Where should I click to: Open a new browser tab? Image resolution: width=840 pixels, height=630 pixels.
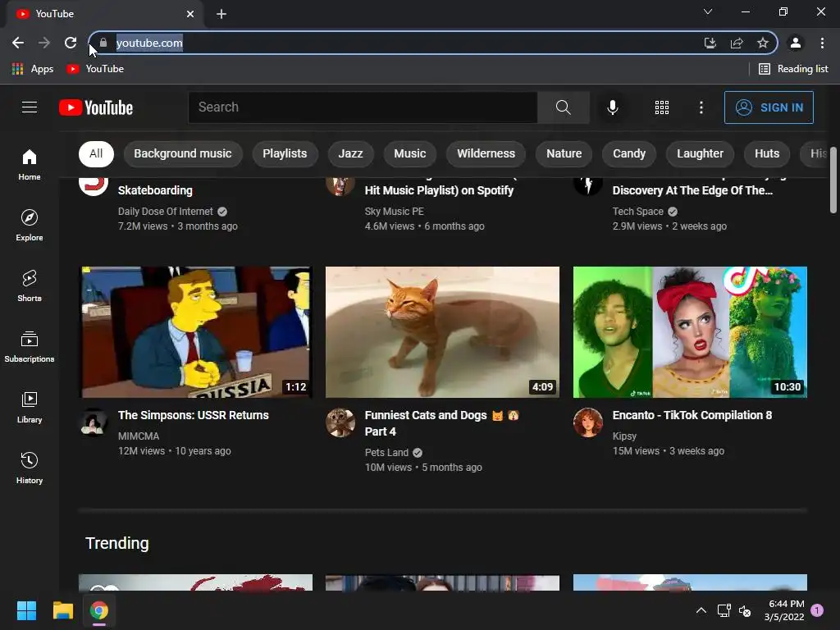pos(221,14)
